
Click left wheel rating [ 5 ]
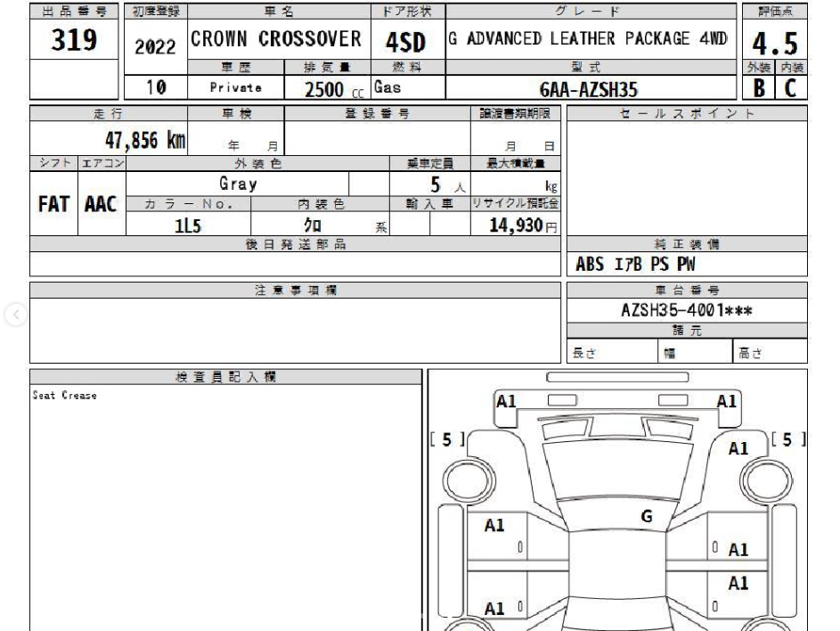[x=447, y=440]
